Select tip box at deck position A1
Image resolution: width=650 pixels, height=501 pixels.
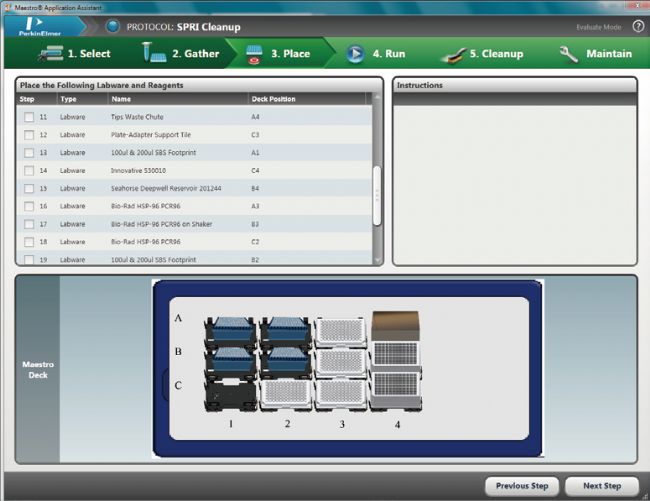coord(230,331)
